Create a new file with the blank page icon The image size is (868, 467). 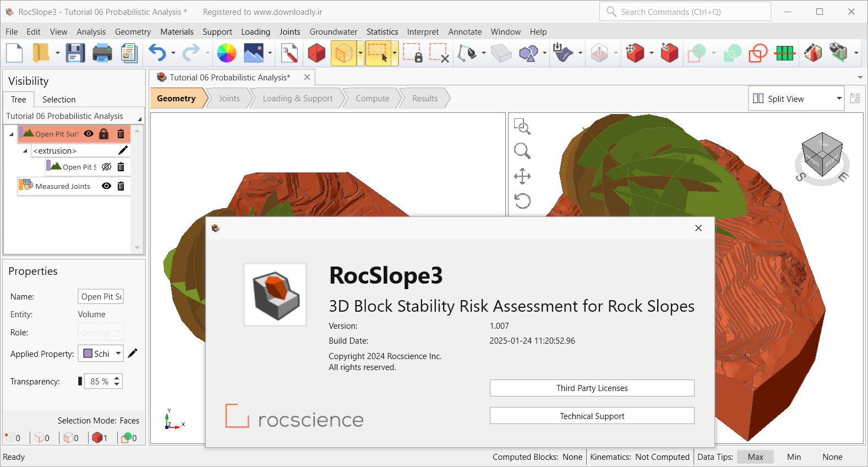click(x=14, y=53)
